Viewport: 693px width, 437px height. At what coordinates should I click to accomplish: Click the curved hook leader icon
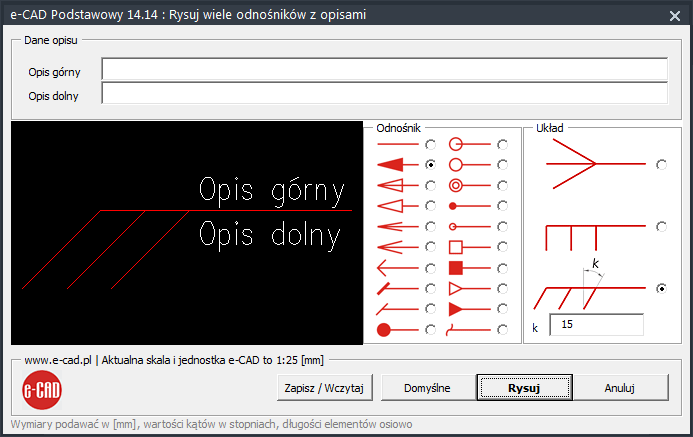pos(468,330)
